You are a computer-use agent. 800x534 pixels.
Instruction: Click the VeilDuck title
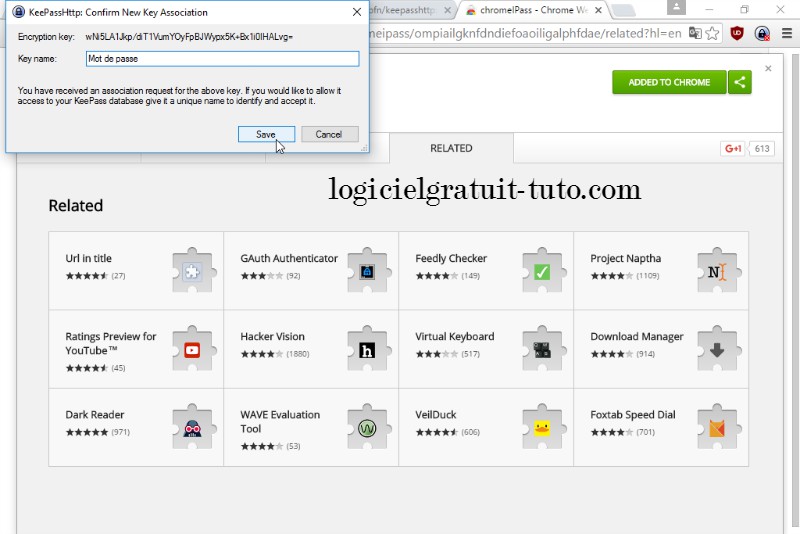(x=436, y=414)
